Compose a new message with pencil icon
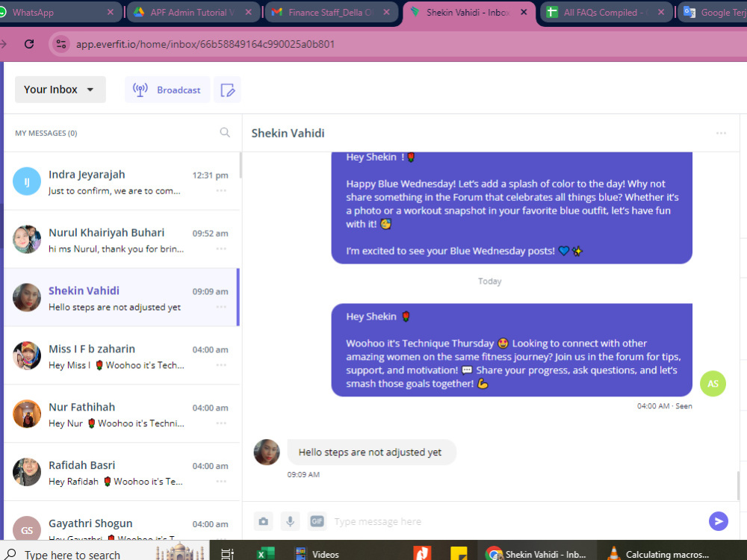Image resolution: width=747 pixels, height=560 pixels. tap(227, 90)
